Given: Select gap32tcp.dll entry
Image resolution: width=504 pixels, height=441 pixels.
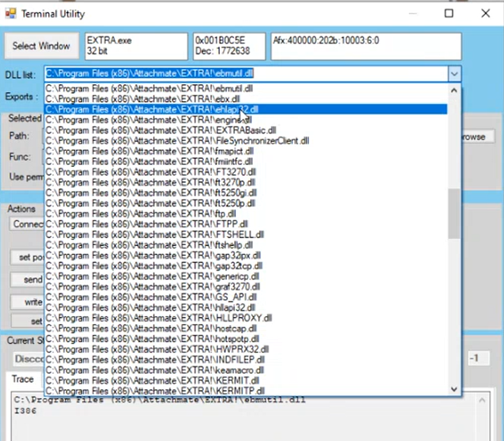Looking at the screenshot, I should pyautogui.click(x=245, y=266).
